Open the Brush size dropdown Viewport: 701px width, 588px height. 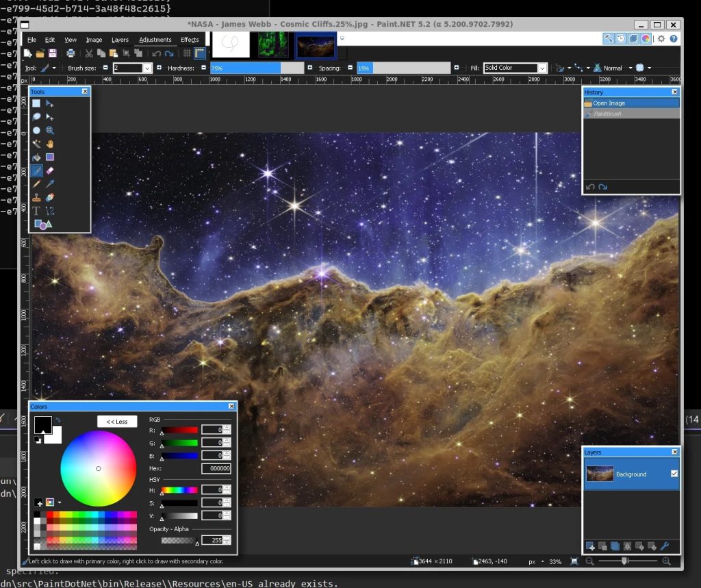coord(147,68)
